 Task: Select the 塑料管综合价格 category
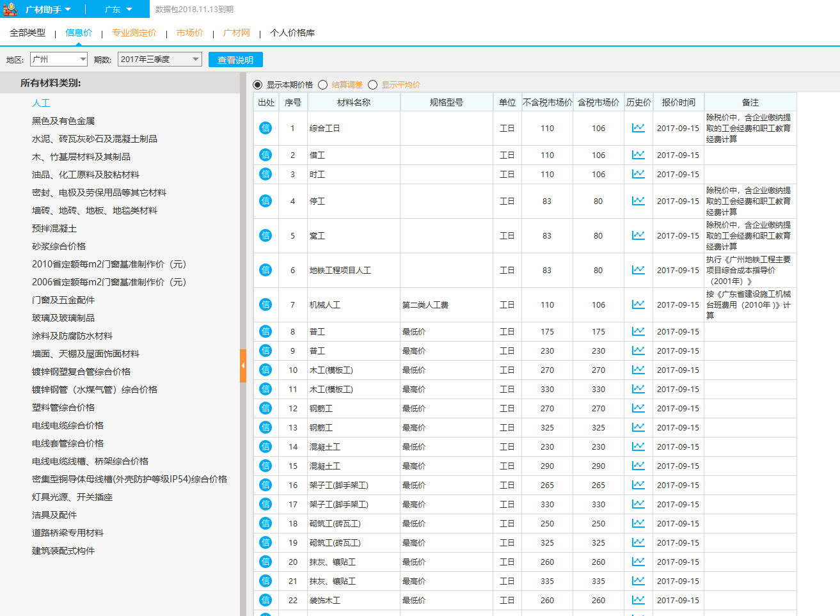[x=63, y=407]
